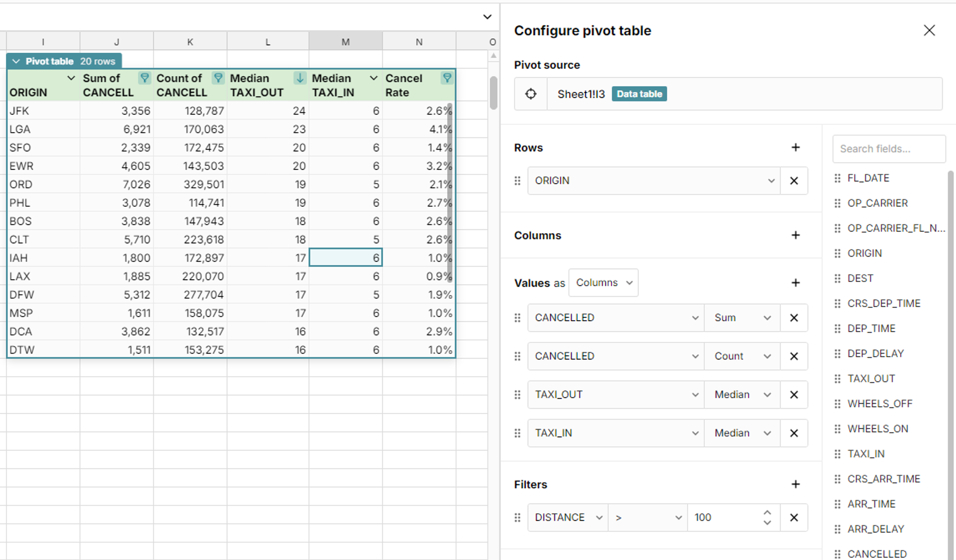Image resolution: width=956 pixels, height=560 pixels.
Task: Open TAXI_IN Median aggregation dropdown
Action: click(x=742, y=433)
